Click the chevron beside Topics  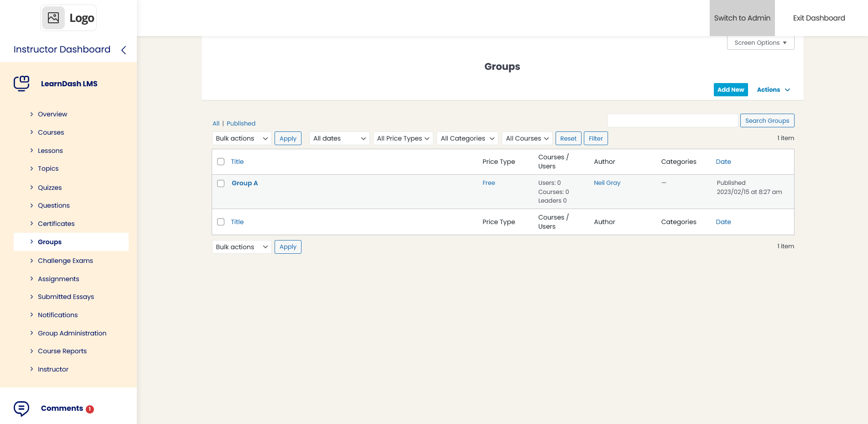(x=31, y=168)
